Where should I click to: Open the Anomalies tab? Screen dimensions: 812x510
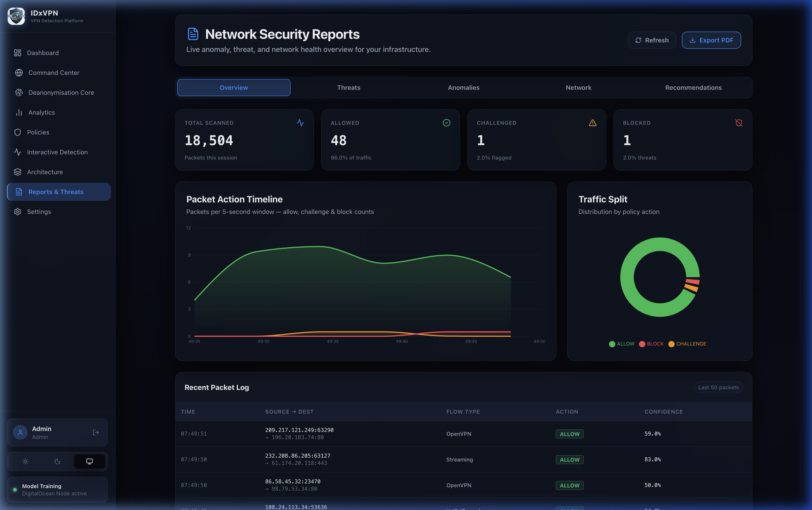click(x=463, y=87)
